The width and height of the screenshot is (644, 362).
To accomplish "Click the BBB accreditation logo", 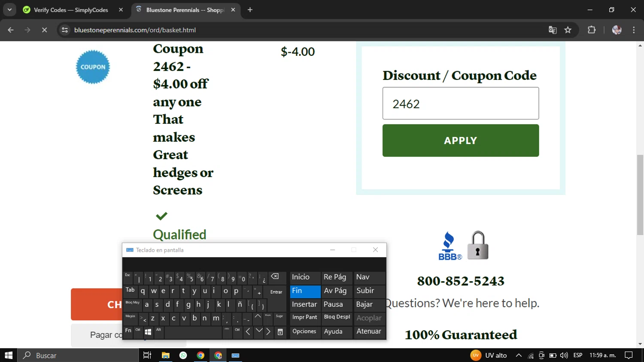I will tap(450, 246).
